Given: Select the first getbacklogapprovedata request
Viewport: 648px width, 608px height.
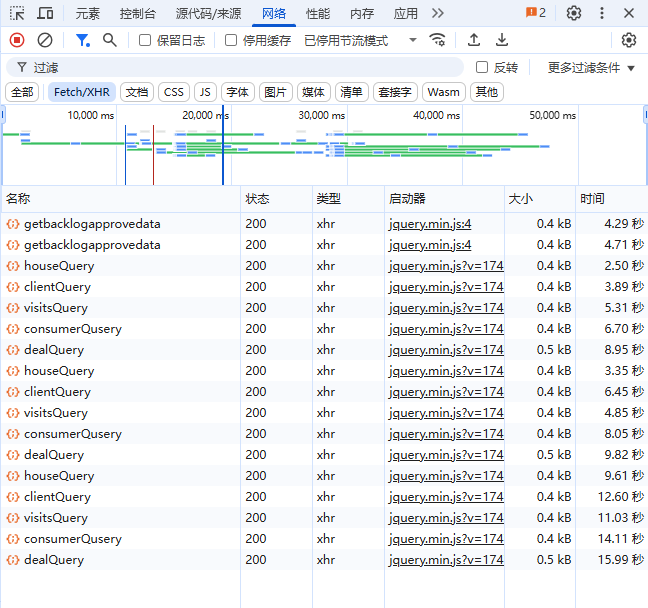Looking at the screenshot, I should tap(324, 224).
